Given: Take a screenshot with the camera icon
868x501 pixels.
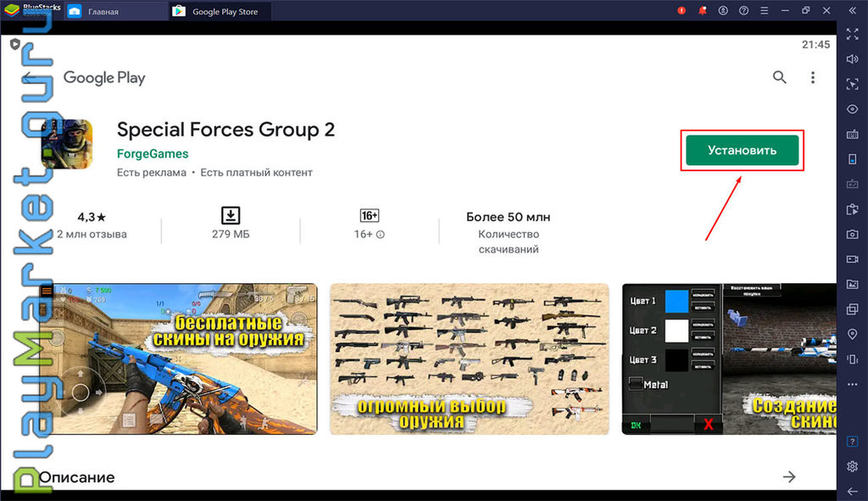Looking at the screenshot, I should pyautogui.click(x=853, y=234).
